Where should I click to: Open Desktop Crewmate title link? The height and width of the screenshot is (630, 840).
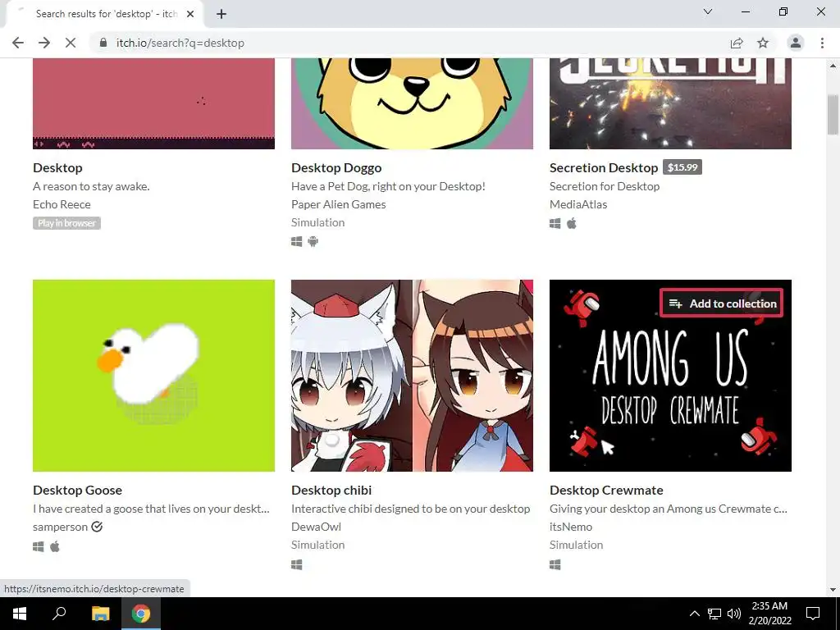[x=606, y=491]
